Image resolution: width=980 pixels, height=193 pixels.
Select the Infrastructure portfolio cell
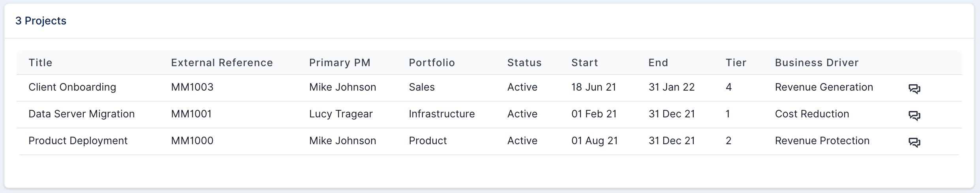(442, 114)
